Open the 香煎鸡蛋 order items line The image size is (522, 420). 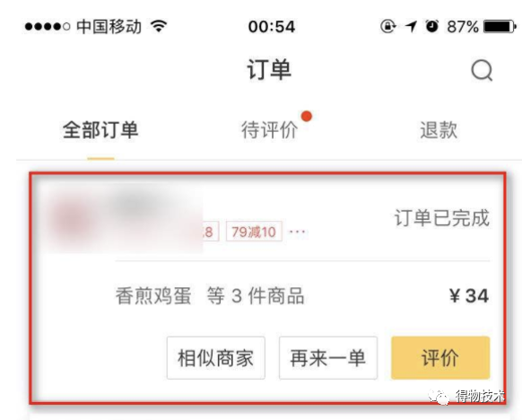210,296
